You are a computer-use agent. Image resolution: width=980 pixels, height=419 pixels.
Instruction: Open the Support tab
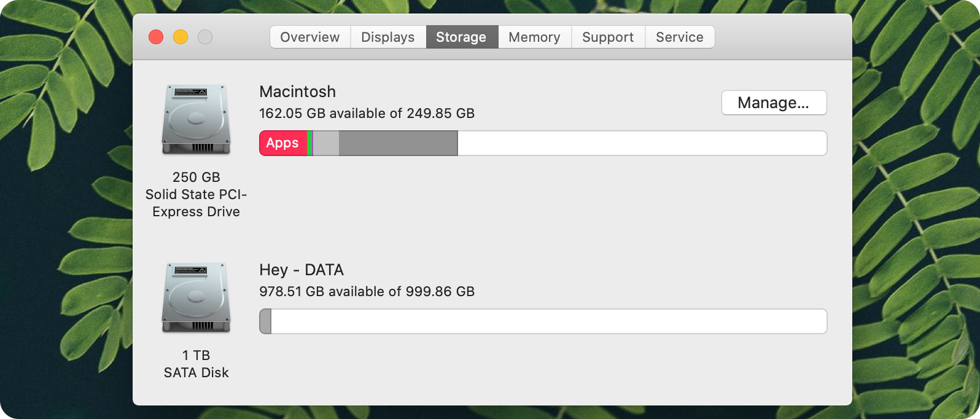(x=608, y=37)
